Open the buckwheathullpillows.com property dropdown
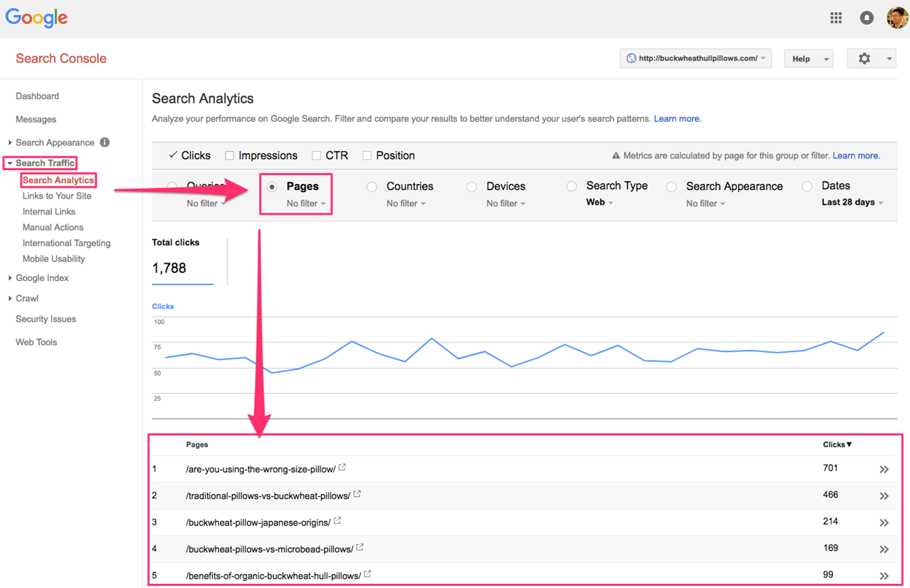 (696, 58)
